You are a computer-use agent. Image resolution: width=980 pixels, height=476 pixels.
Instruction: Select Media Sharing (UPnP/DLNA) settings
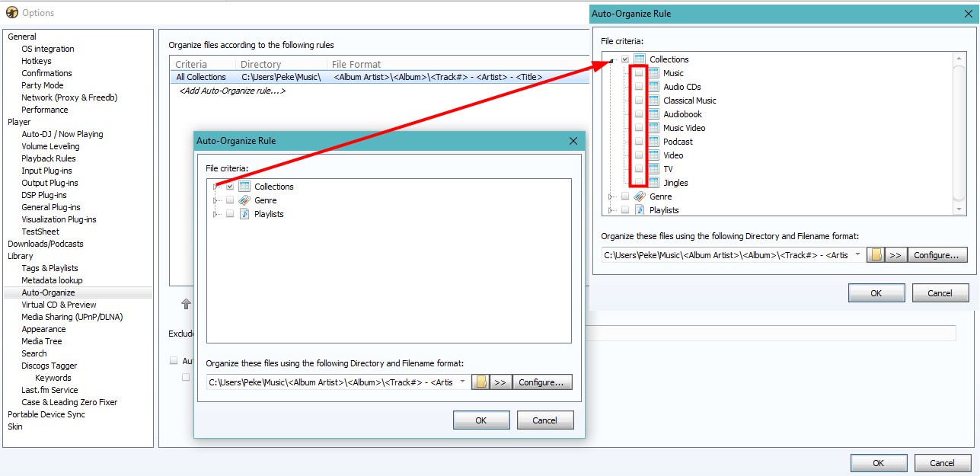pos(72,317)
